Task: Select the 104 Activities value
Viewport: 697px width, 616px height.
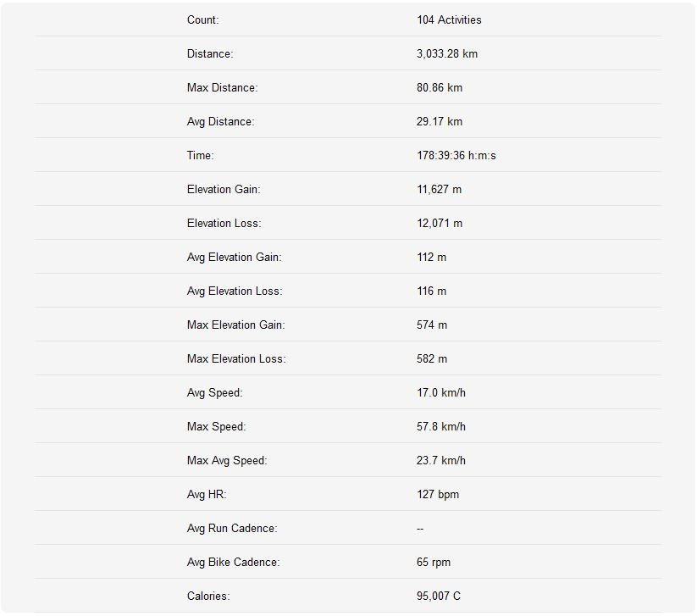Action: tap(449, 19)
